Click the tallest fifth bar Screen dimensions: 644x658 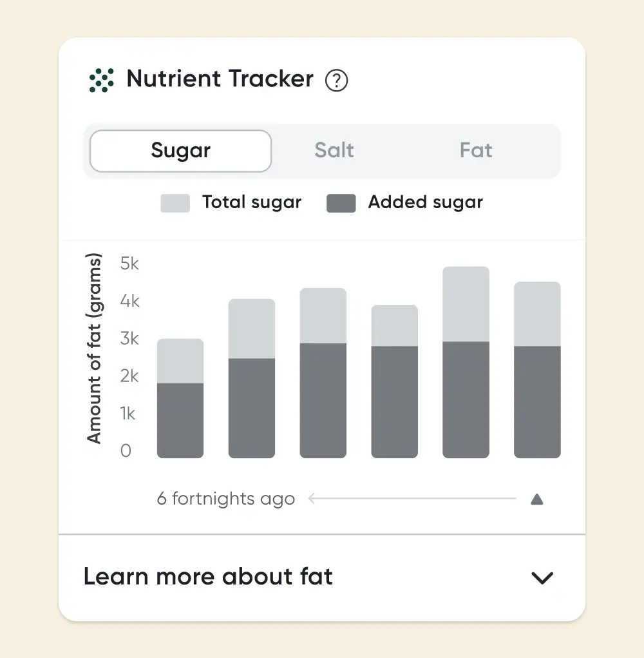[466, 364]
